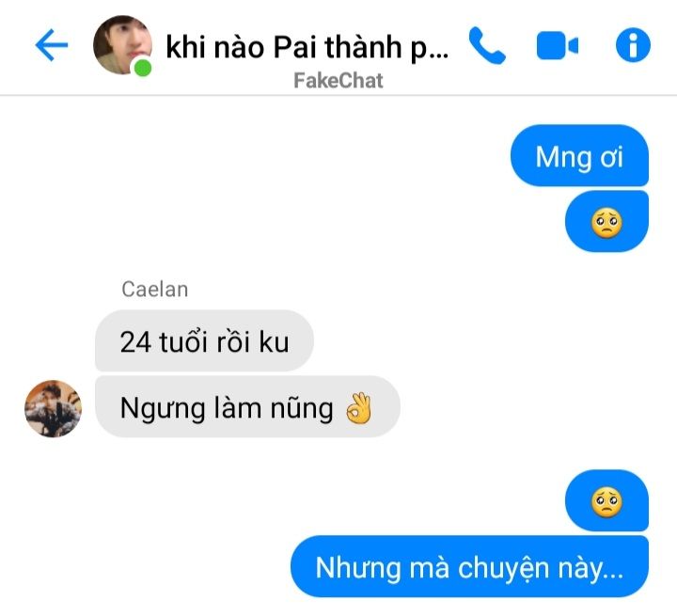Select the "24 tuổi rồi ku" message
Viewport: 677px width, 616px height.
pyautogui.click(x=204, y=341)
